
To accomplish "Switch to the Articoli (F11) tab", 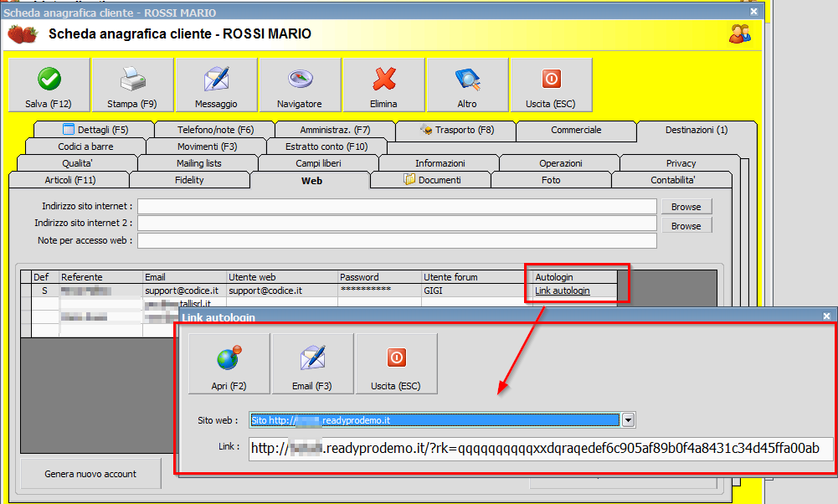I will [70, 180].
